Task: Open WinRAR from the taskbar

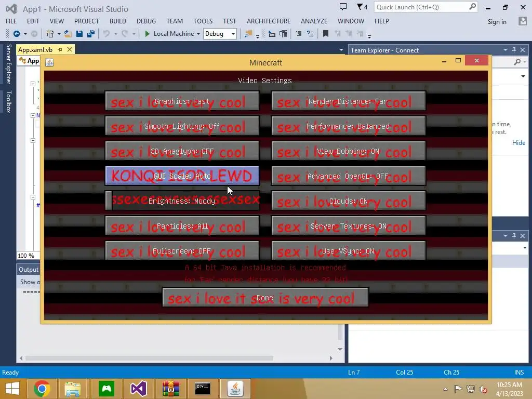Action: (170, 389)
